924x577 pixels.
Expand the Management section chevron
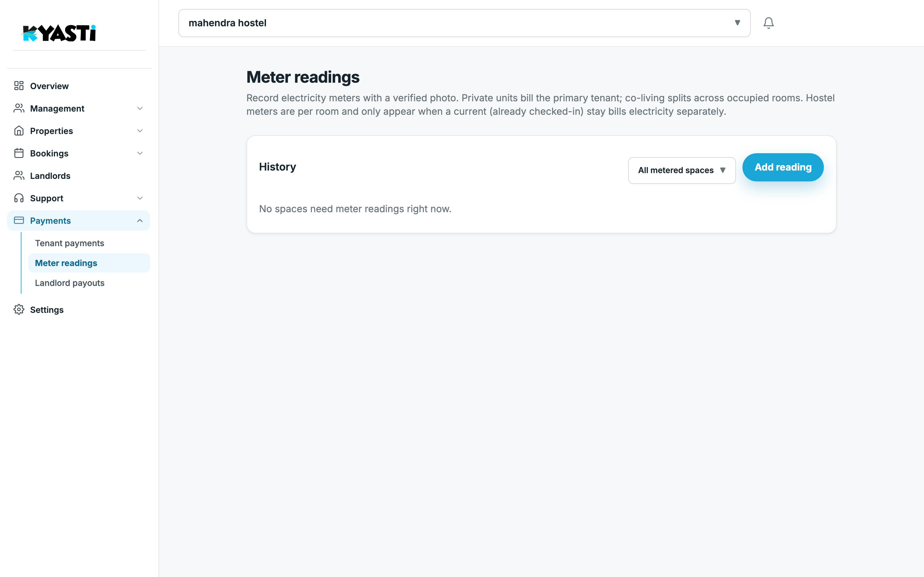click(140, 108)
